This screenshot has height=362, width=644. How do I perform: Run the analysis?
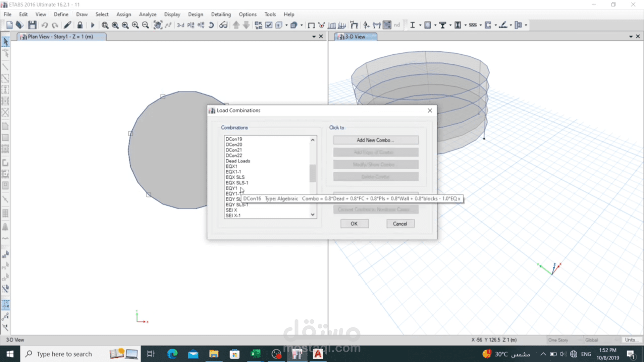coord(93,25)
